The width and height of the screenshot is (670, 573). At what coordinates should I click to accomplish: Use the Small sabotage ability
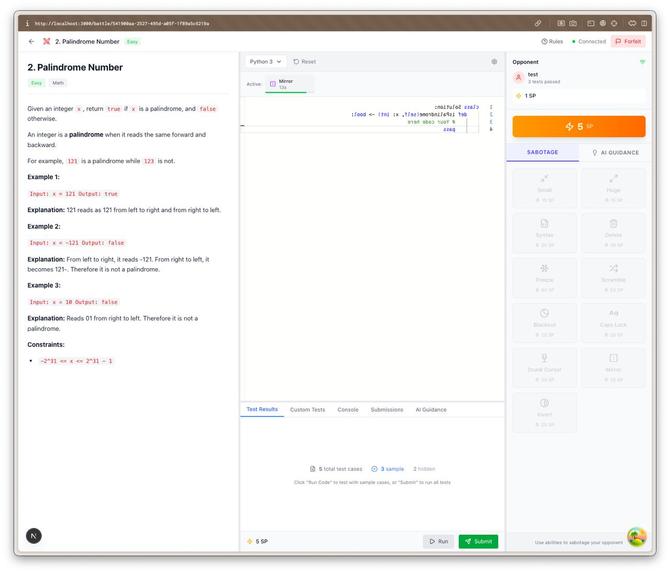coord(544,188)
